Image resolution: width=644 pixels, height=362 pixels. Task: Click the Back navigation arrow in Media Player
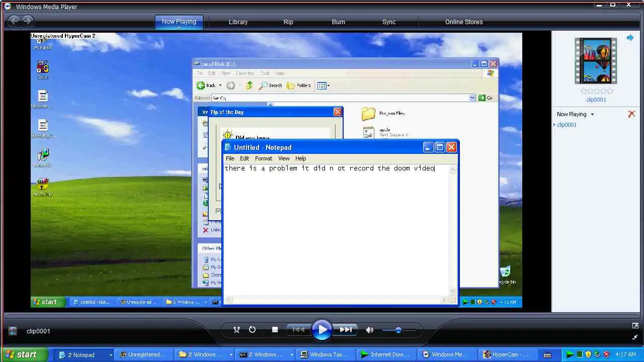click(x=14, y=21)
